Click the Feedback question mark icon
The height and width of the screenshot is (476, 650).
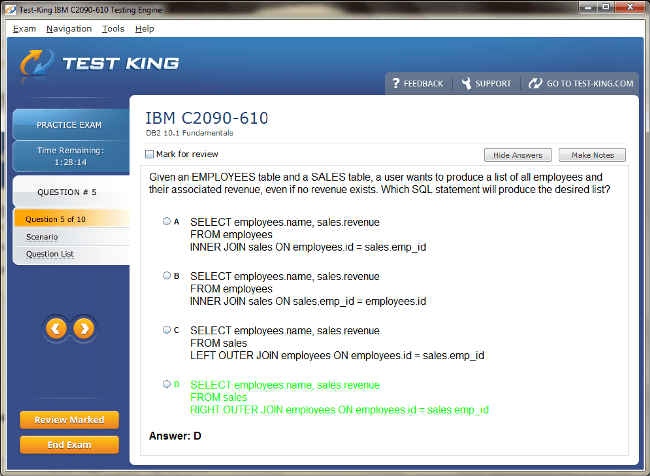coord(396,83)
